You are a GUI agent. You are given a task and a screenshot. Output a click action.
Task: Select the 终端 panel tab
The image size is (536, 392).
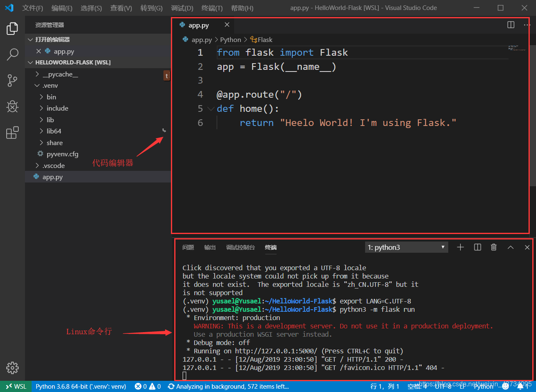click(x=271, y=247)
